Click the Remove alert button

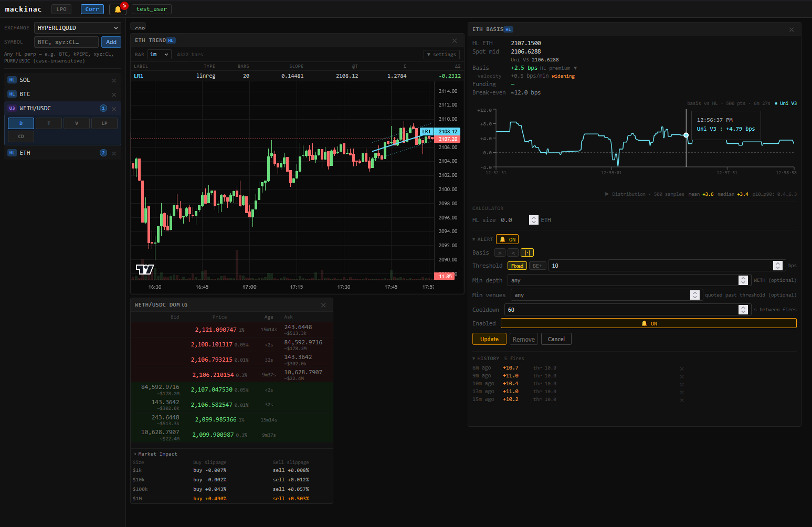tap(524, 339)
